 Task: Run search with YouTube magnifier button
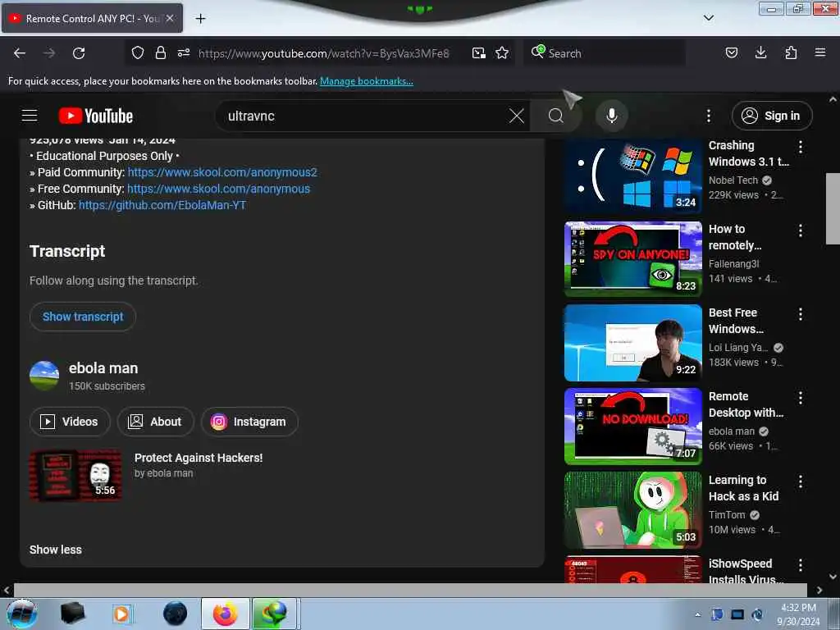coord(556,116)
